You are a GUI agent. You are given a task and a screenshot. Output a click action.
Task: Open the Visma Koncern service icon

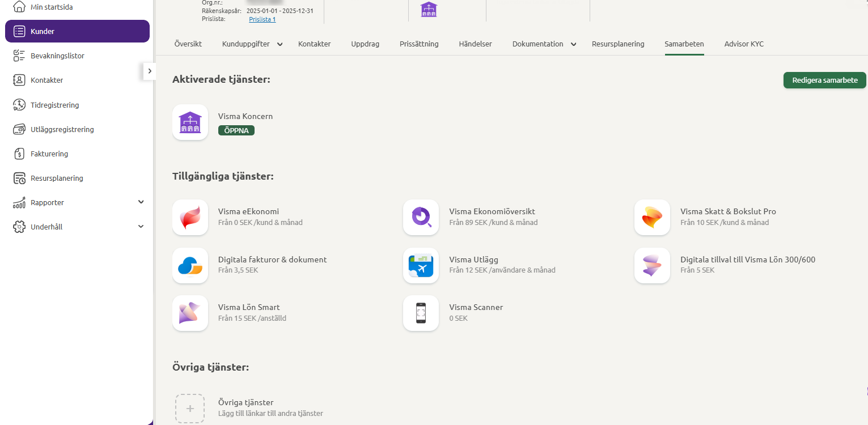click(190, 122)
